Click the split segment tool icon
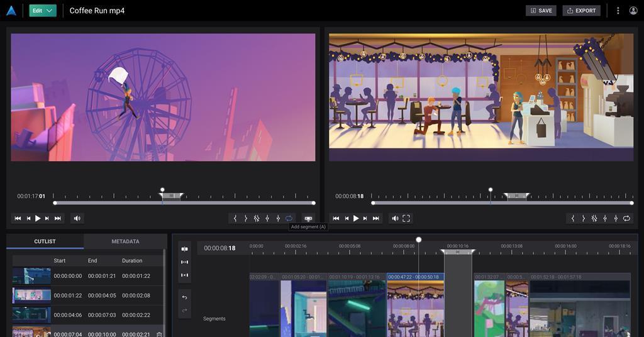This screenshot has height=337, width=644. click(184, 249)
